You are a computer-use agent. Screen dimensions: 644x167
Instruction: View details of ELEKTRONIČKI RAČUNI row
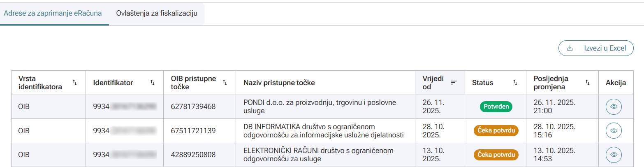click(614, 155)
